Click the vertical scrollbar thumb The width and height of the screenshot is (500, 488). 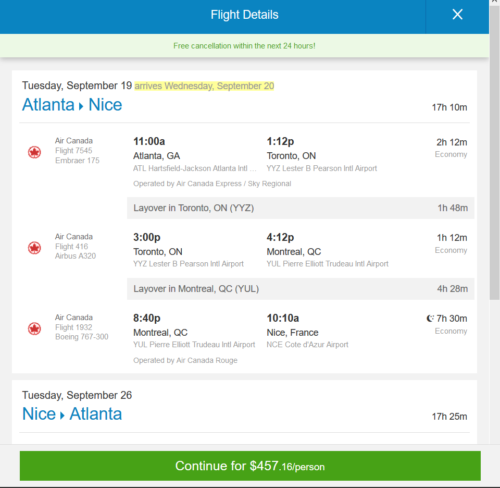[494, 152]
